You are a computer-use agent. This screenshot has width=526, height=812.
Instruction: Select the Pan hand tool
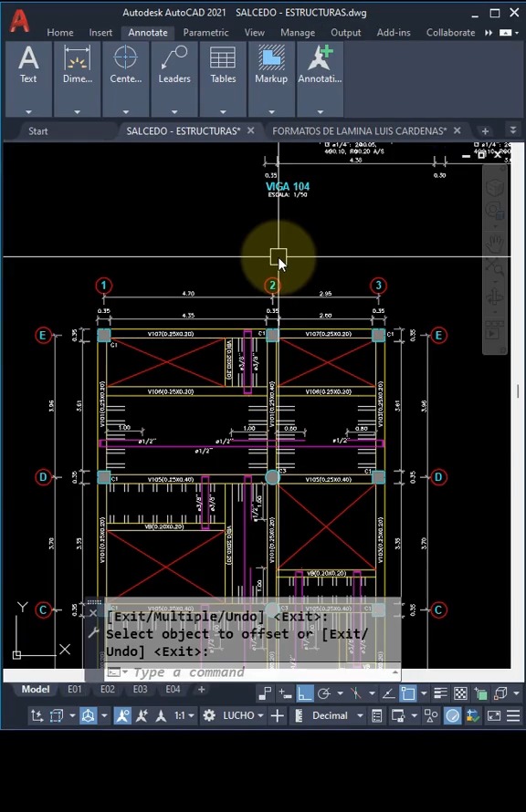(x=495, y=243)
